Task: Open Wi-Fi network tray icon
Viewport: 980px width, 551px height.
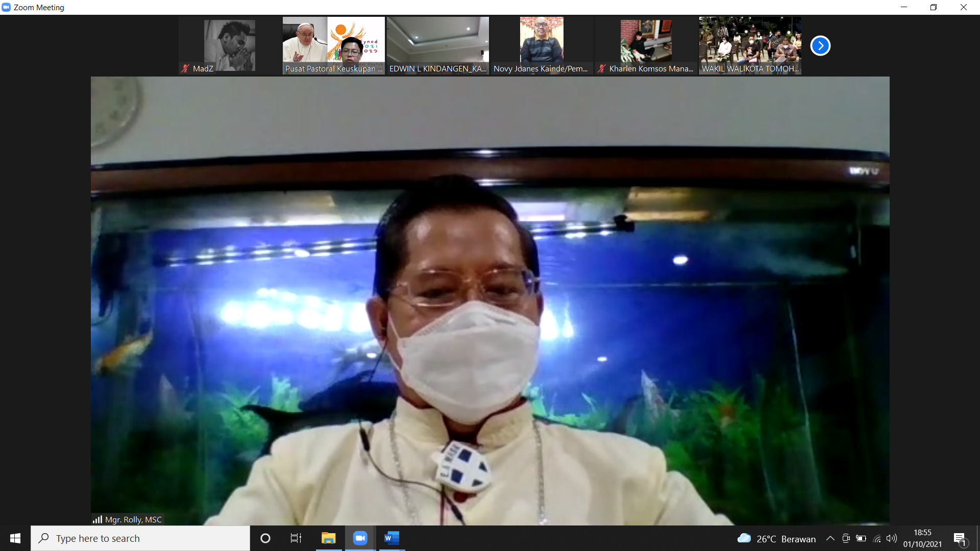Action: pyautogui.click(x=877, y=538)
